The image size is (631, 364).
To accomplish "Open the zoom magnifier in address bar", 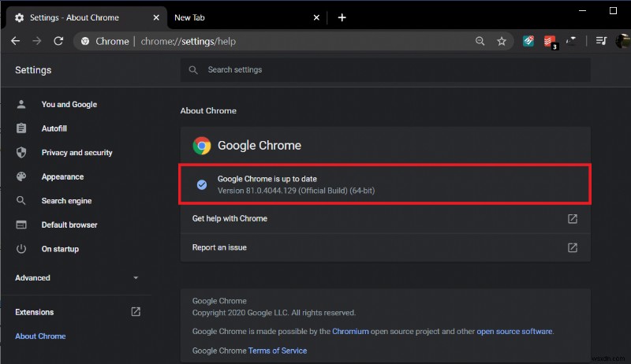I will 480,41.
